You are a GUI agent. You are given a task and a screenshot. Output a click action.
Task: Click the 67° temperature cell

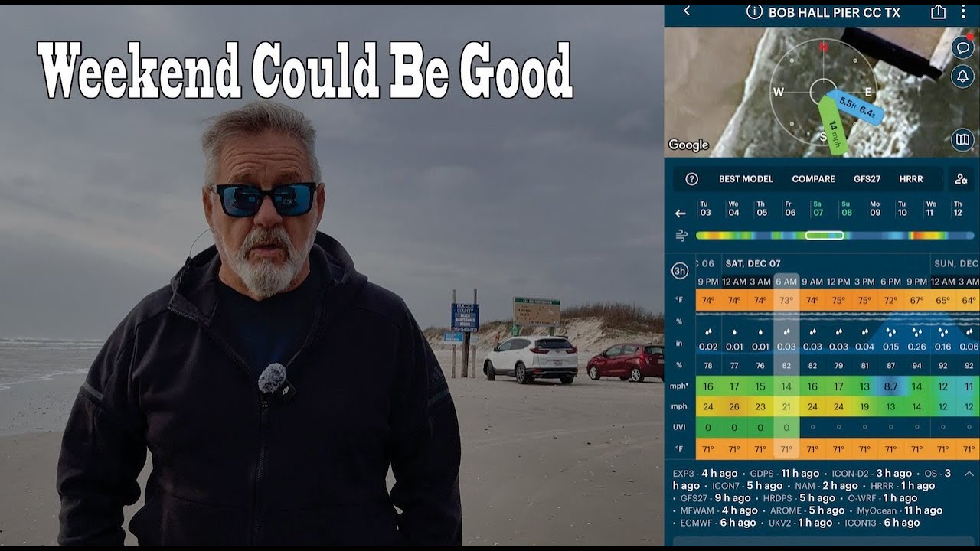click(x=916, y=301)
